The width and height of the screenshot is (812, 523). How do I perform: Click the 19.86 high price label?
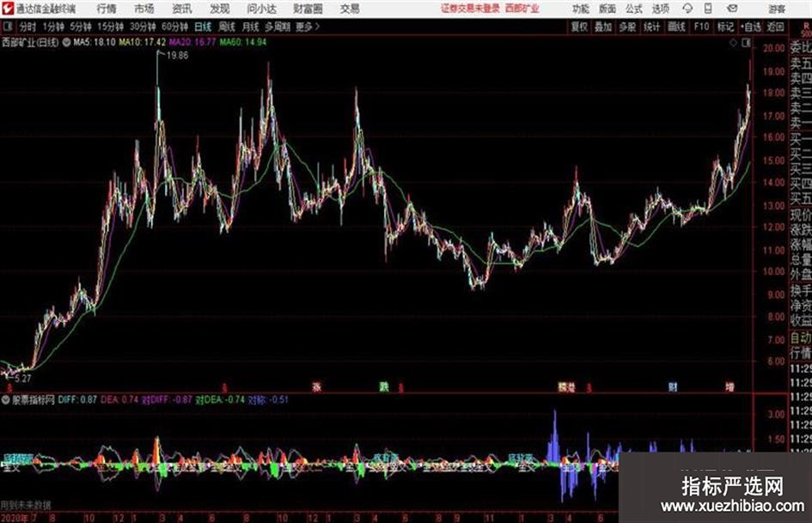click(177, 56)
